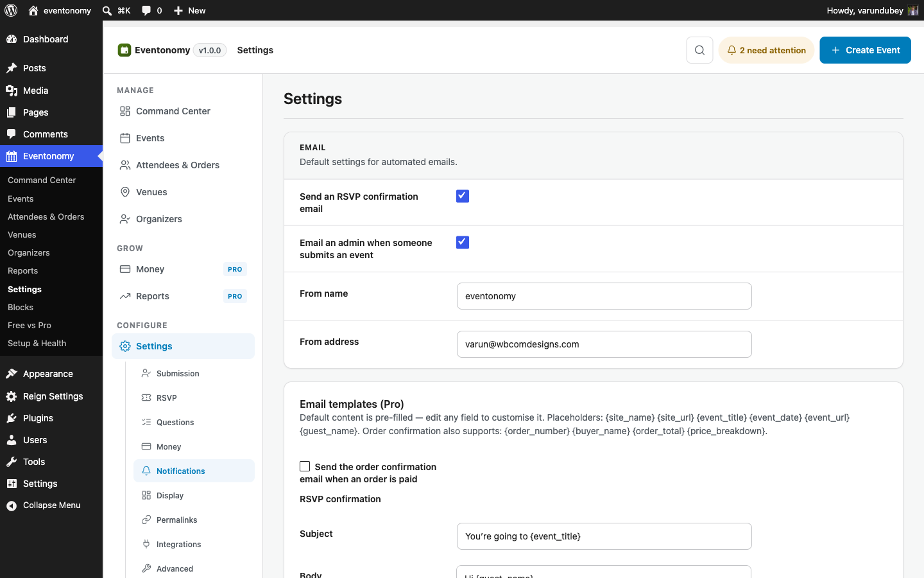Click the Command Center grid icon
This screenshot has height=578, width=924.
tap(125, 111)
